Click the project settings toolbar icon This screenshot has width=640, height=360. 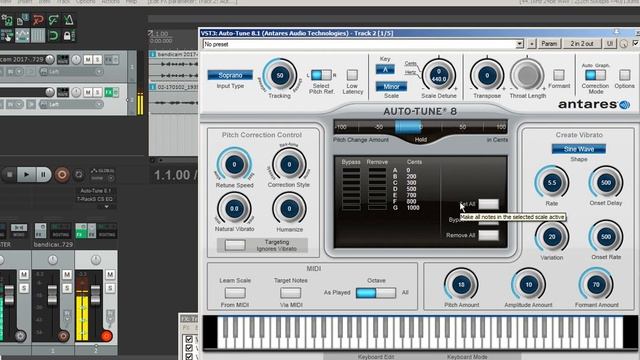tap(22, 19)
